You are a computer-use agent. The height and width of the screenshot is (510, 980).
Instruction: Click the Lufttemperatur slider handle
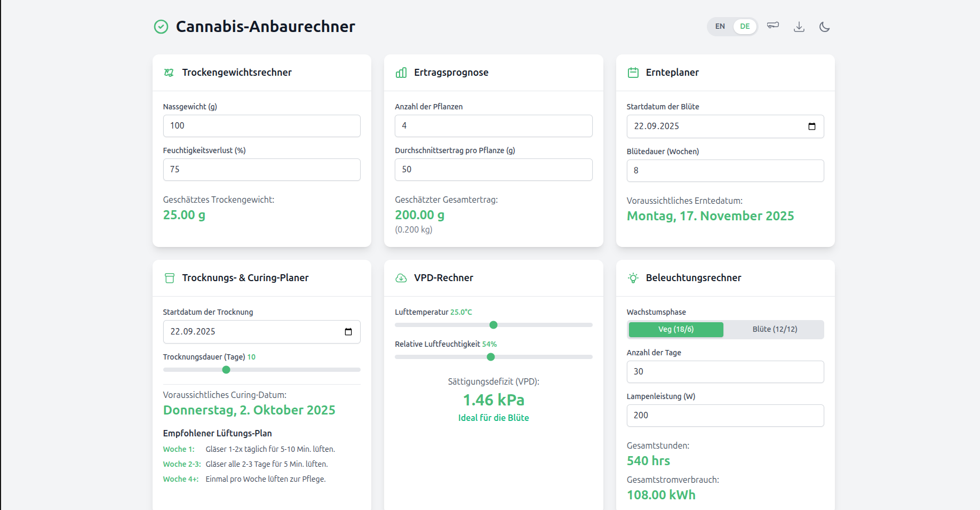tap(493, 325)
